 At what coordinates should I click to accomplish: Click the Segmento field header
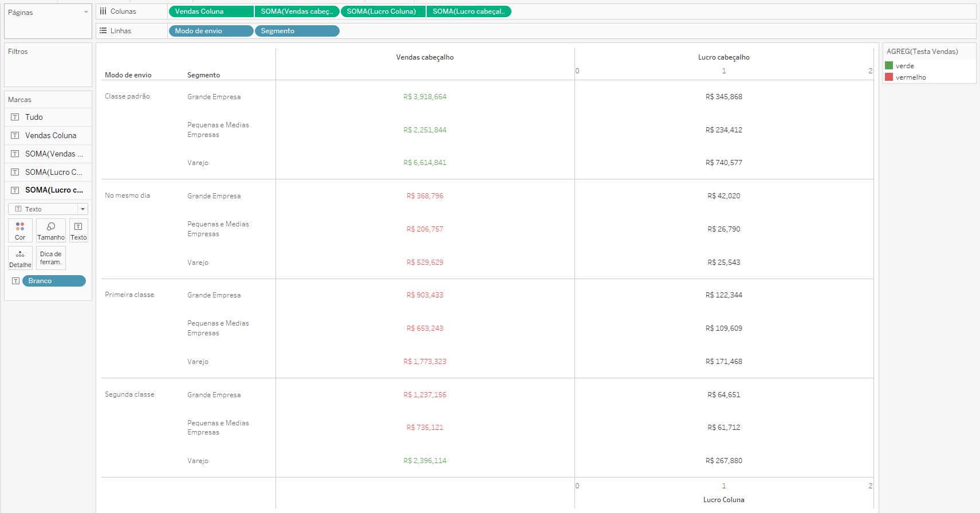pos(203,75)
